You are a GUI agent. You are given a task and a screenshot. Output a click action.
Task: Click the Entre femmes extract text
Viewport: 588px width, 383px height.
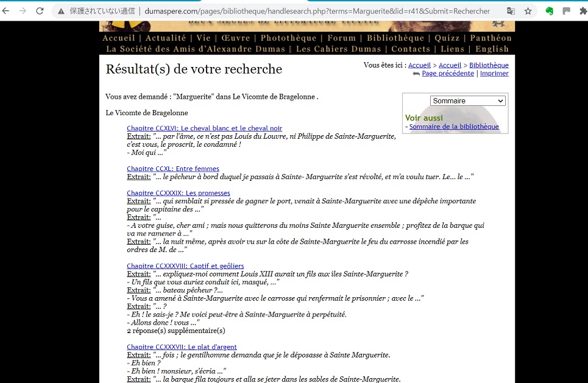(x=300, y=177)
